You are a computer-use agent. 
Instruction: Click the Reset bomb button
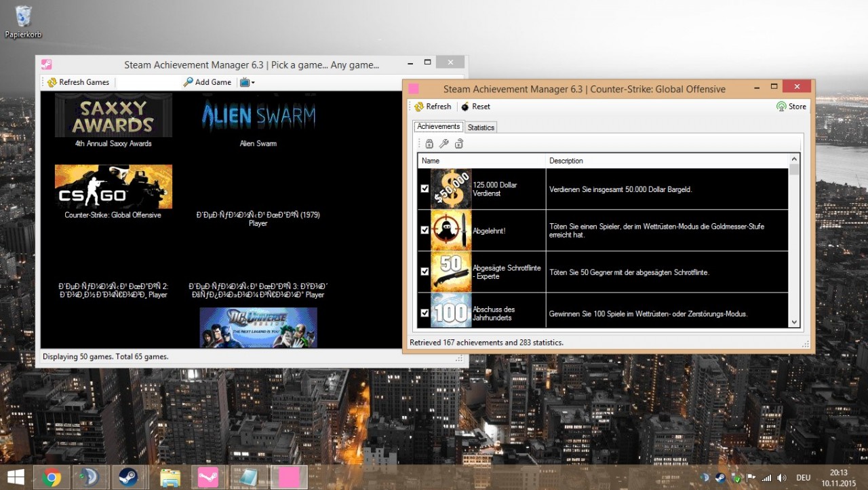(475, 107)
